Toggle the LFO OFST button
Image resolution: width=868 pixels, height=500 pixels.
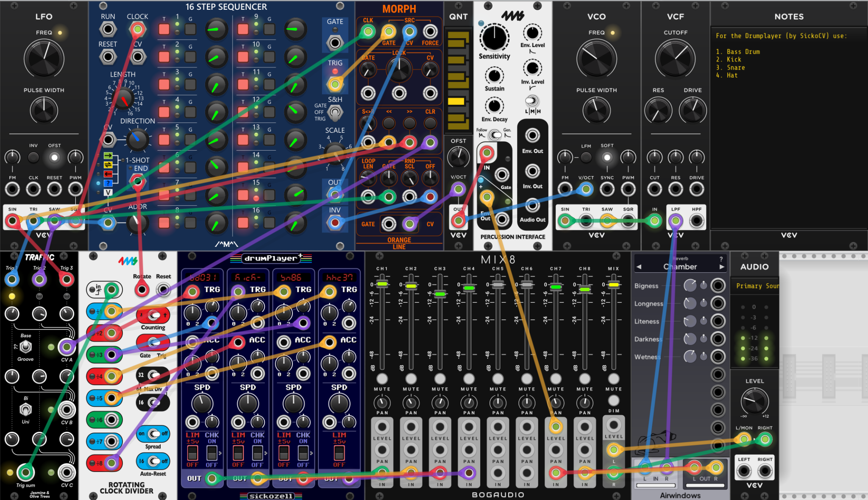pos(54,157)
